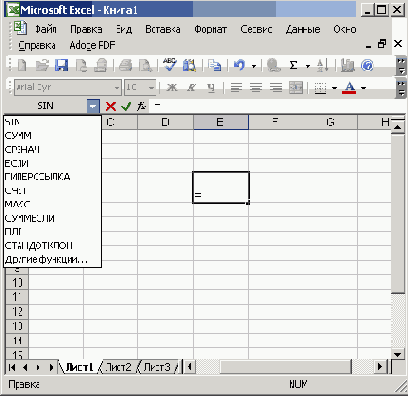Toggle italic К formatting
This screenshot has height=396, width=408.
coord(191,88)
